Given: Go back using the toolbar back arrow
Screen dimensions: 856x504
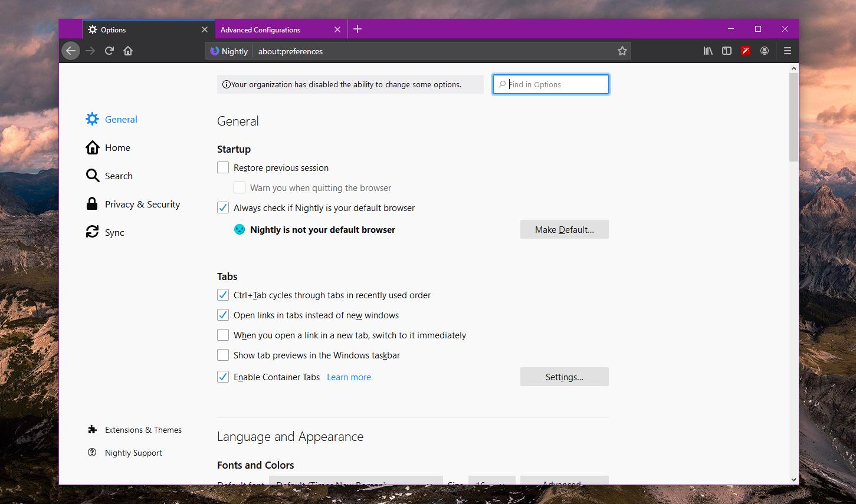Looking at the screenshot, I should [71, 51].
